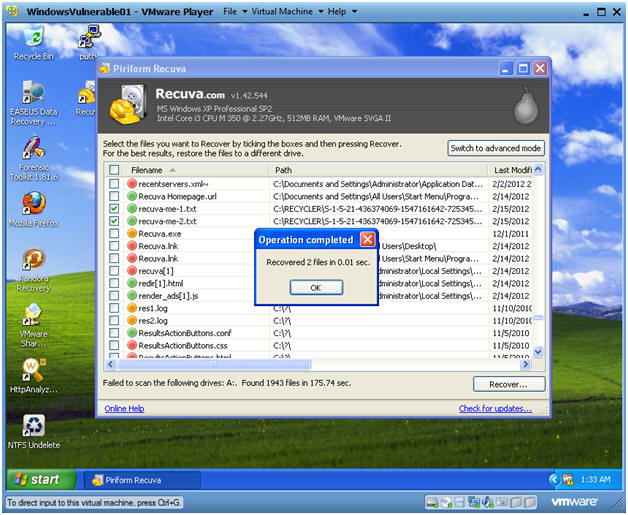Click the green status dot of Recuva Homepage.url
This screenshot has width=628, height=515.
[x=132, y=196]
